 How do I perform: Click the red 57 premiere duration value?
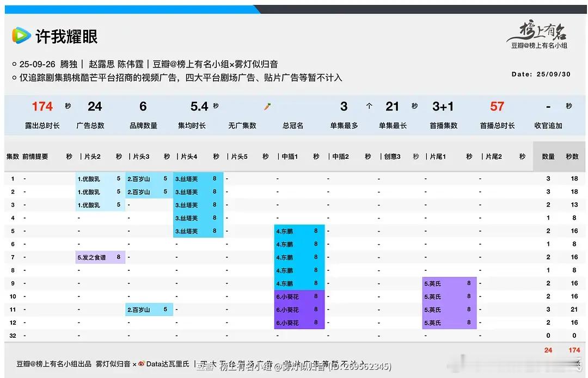[497, 107]
